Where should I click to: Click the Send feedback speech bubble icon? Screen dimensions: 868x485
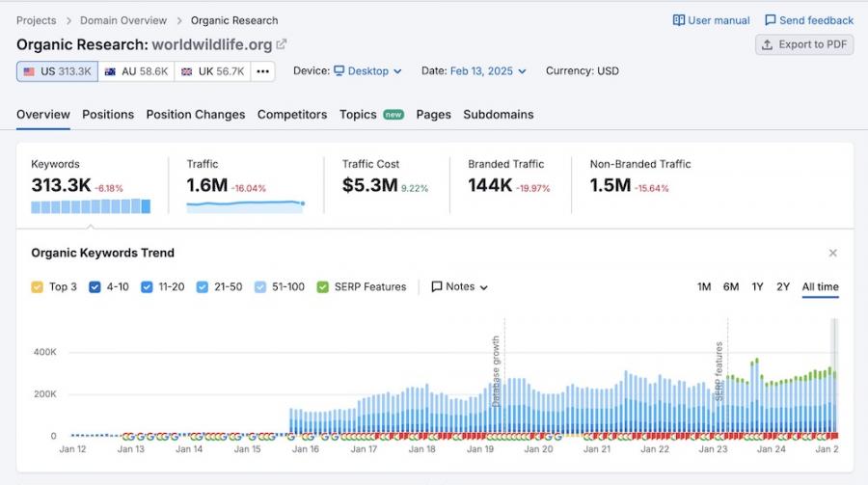[x=770, y=20]
